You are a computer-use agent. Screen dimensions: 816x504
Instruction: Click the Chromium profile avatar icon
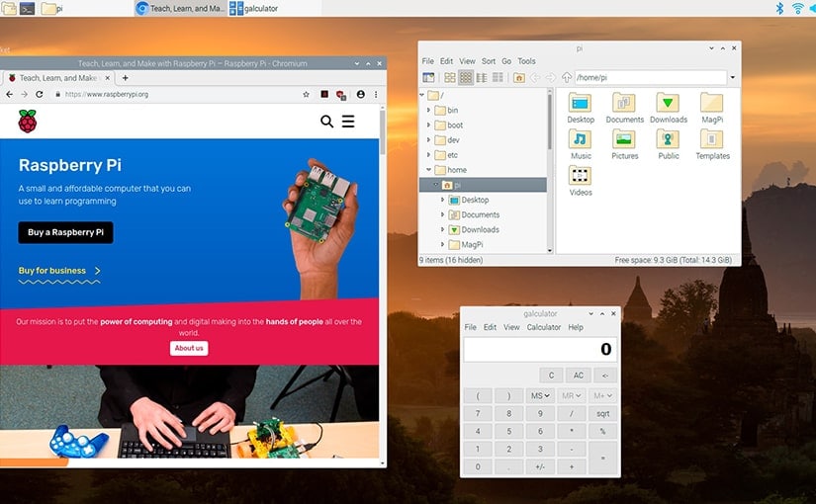pyautogui.click(x=361, y=94)
